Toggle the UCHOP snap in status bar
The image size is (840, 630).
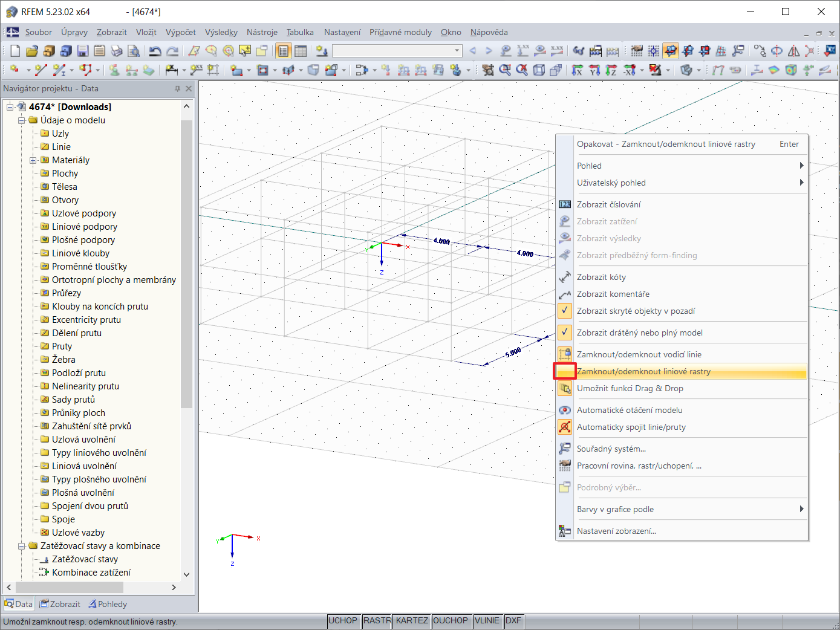(x=342, y=620)
